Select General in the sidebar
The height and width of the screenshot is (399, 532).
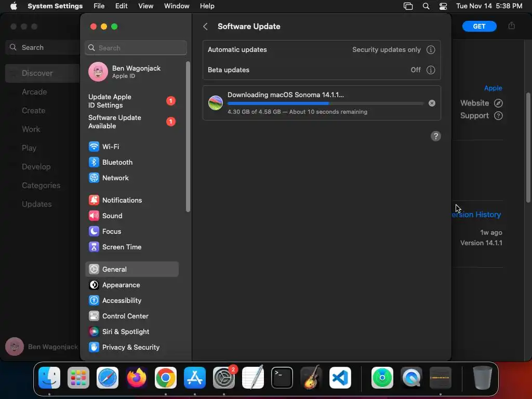131,270
